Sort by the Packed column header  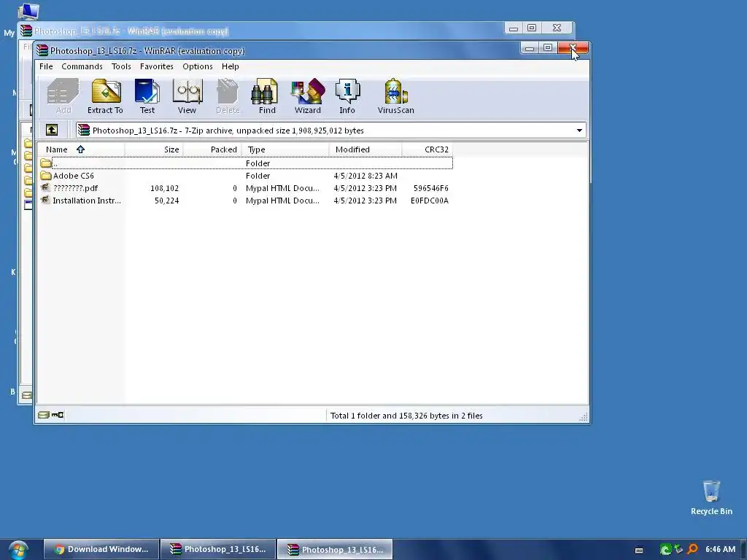coord(212,149)
